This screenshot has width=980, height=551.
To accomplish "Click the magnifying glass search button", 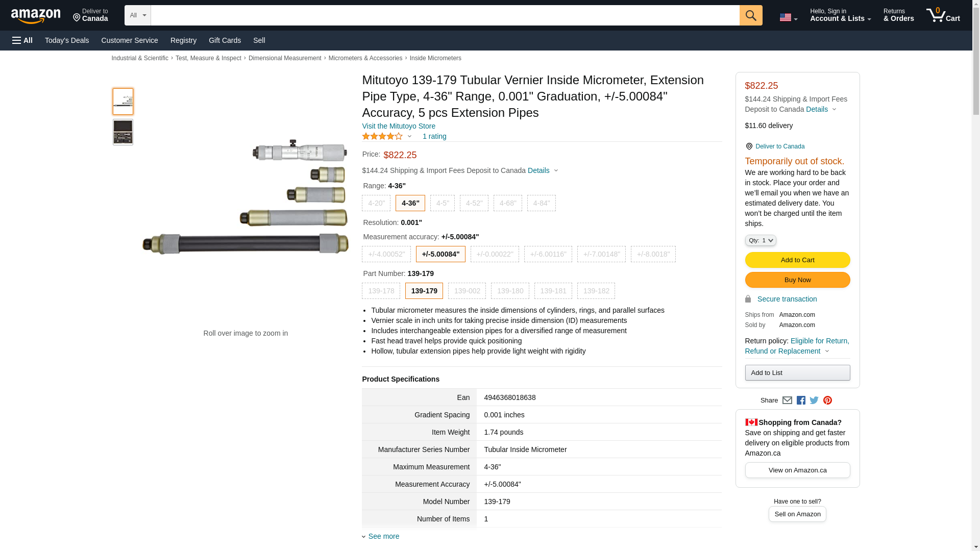I will click(x=750, y=15).
